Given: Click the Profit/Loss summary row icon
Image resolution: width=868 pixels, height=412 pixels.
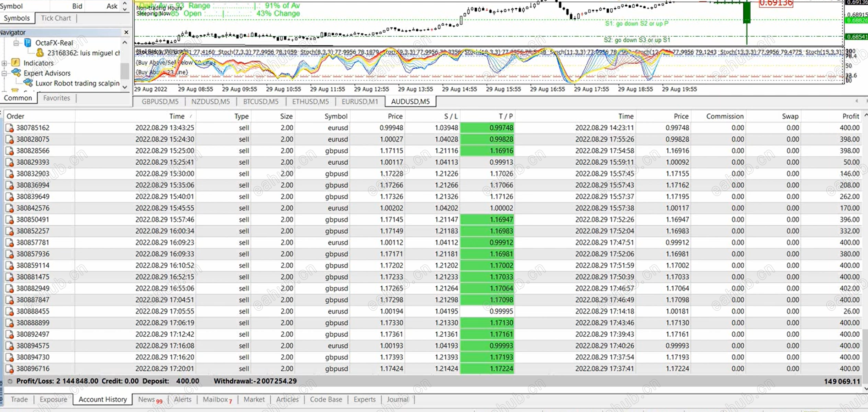Looking at the screenshot, I should click(x=10, y=381).
